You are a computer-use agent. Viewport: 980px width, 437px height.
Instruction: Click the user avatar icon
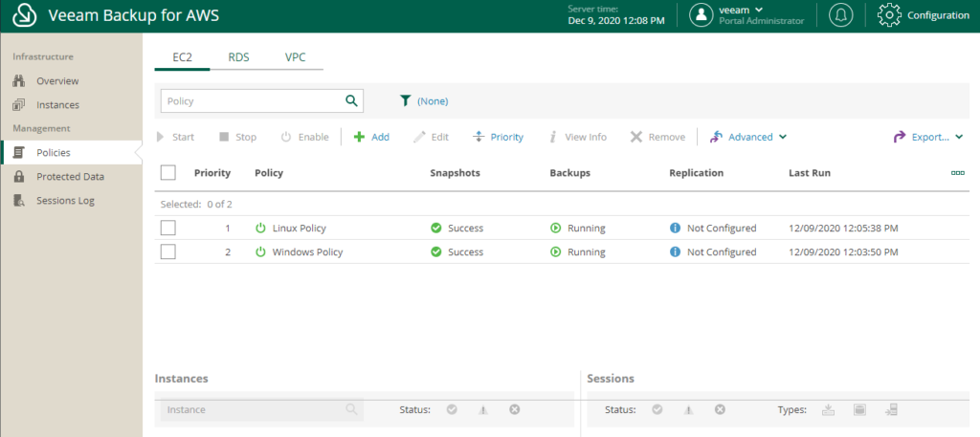point(701,15)
